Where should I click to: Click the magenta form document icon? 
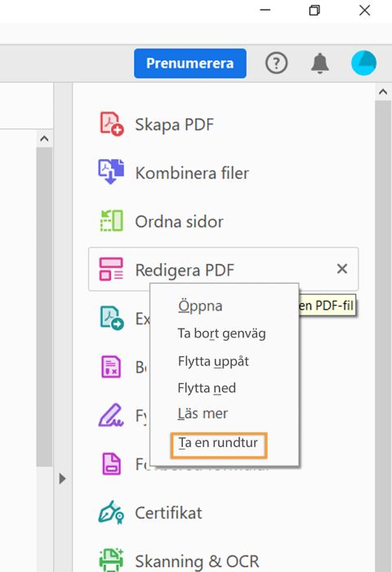112,463
